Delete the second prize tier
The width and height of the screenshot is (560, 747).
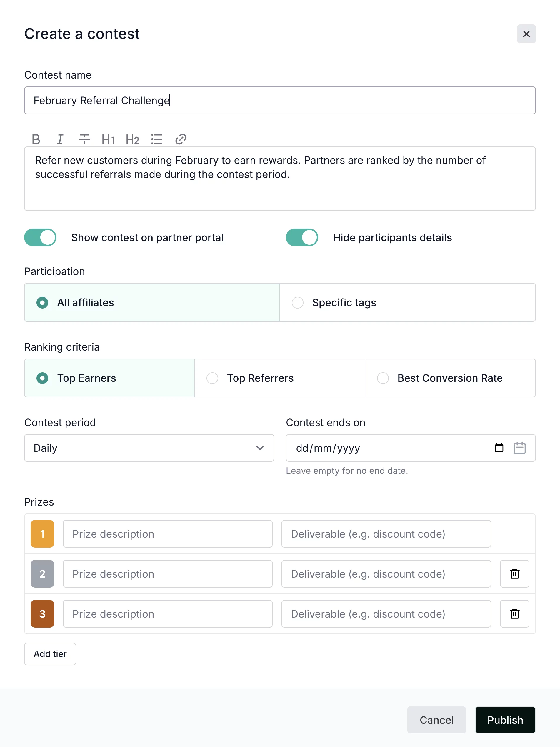[514, 574]
